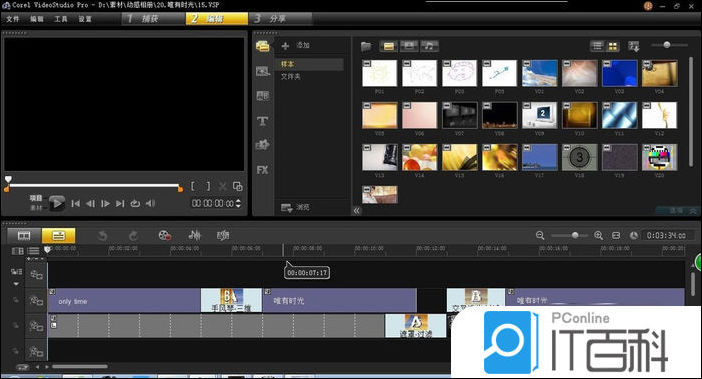This screenshot has height=379, width=702.
Task: Open the Instant Project library panel icon
Action: pos(263,71)
